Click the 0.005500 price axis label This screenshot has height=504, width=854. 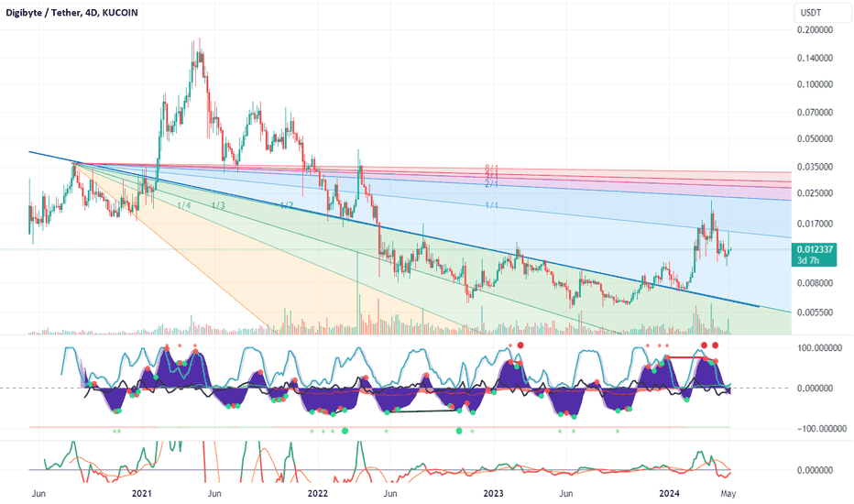815,312
